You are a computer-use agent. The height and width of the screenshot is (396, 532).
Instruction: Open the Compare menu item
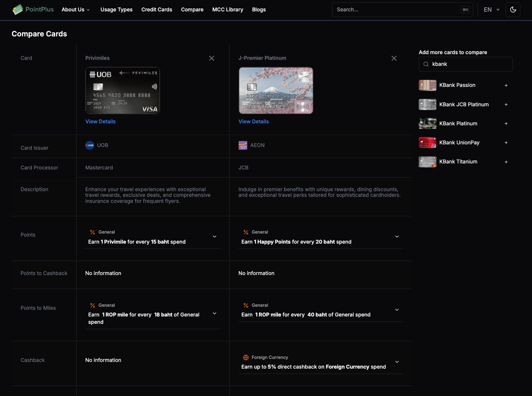tap(192, 10)
